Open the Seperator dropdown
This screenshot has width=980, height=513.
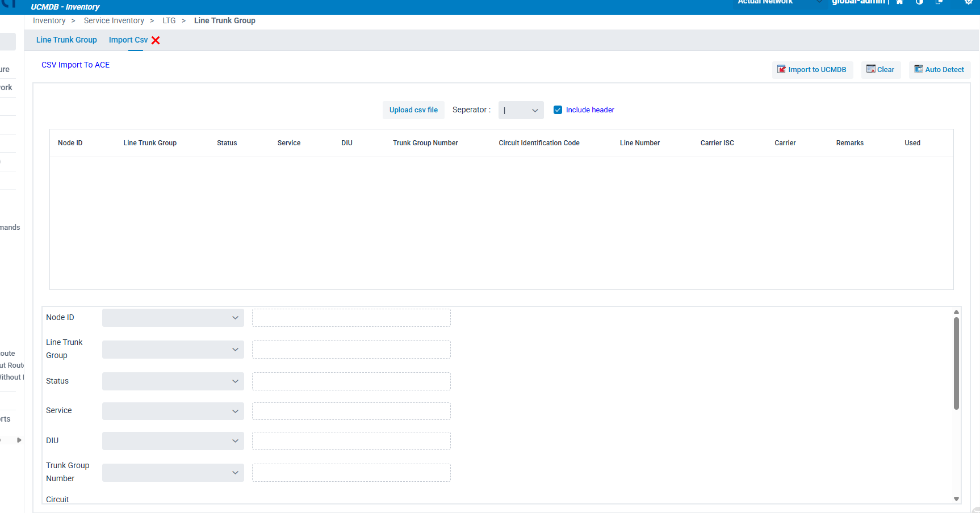pyautogui.click(x=521, y=110)
